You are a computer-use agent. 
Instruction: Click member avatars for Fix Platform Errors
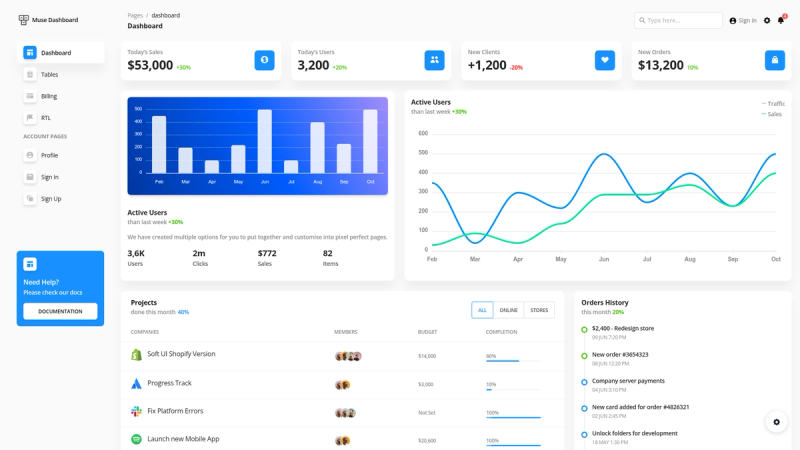[x=345, y=413]
